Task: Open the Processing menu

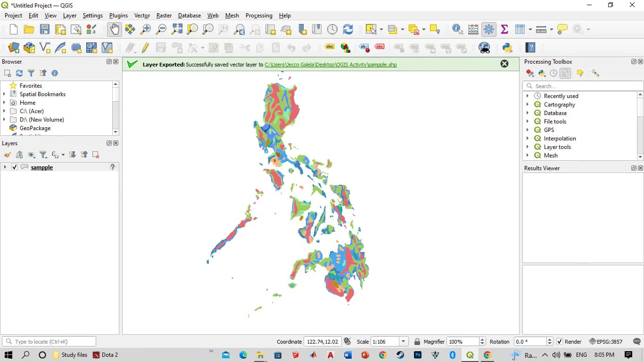Action: 259,16
